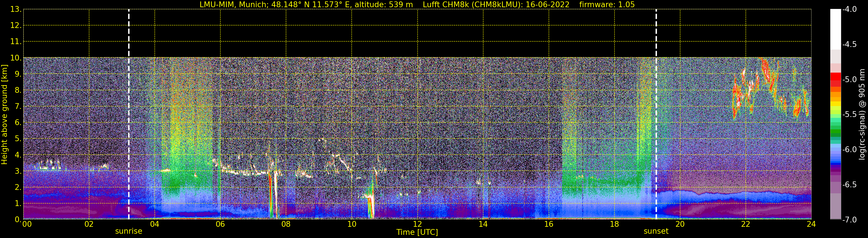The image size is (868, 238).
Task: Click the 'Time [UTC]' axis title
Action: (417, 232)
